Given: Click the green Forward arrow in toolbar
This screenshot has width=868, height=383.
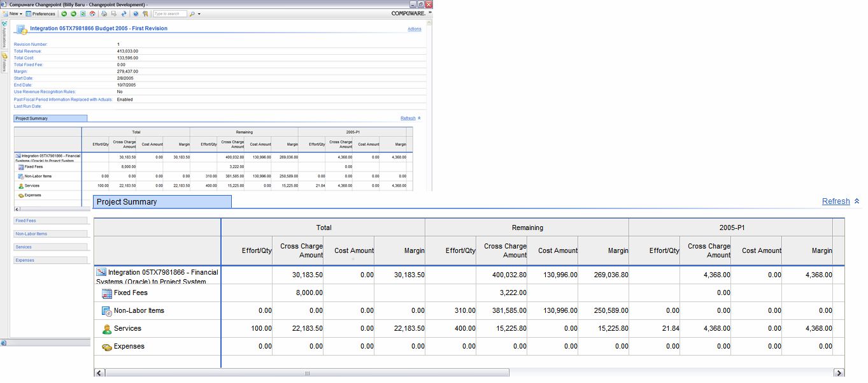Looking at the screenshot, I should (74, 13).
